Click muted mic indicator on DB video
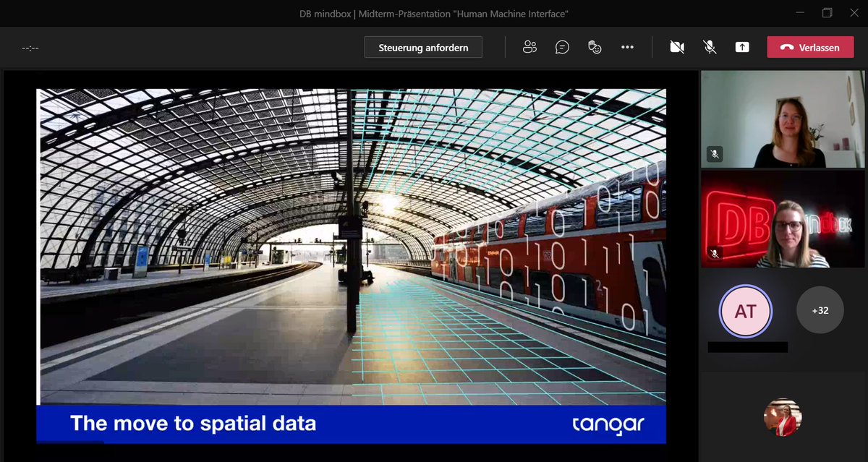Viewport: 868px width, 462px height. click(x=715, y=254)
